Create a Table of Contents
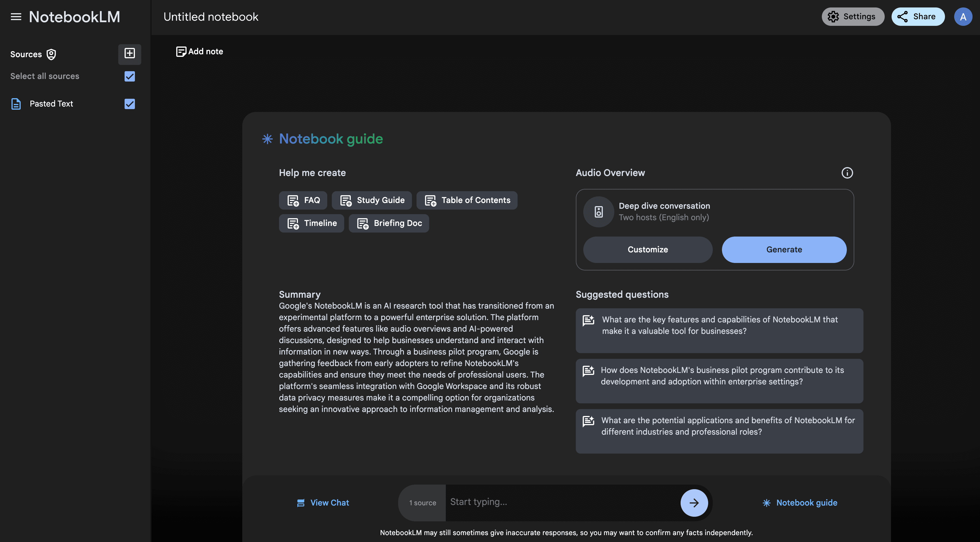 pos(467,200)
